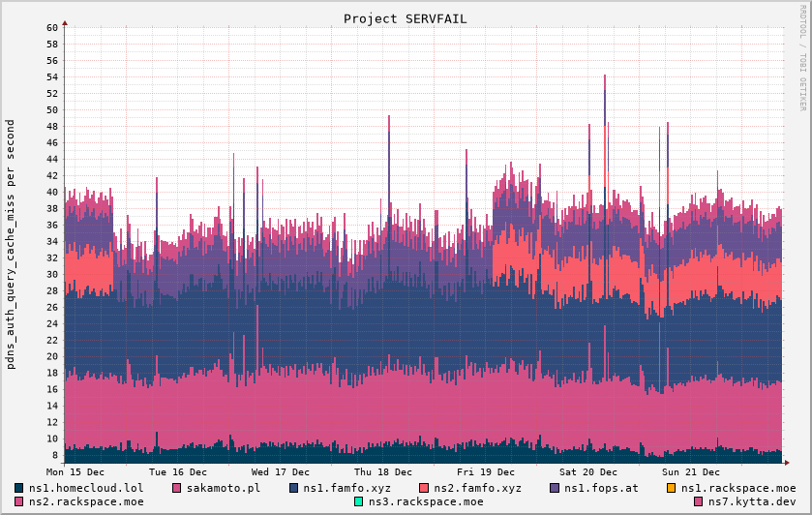812x515 pixels.
Task: Click the Wed 17 Dec date label
Action: 280,472
